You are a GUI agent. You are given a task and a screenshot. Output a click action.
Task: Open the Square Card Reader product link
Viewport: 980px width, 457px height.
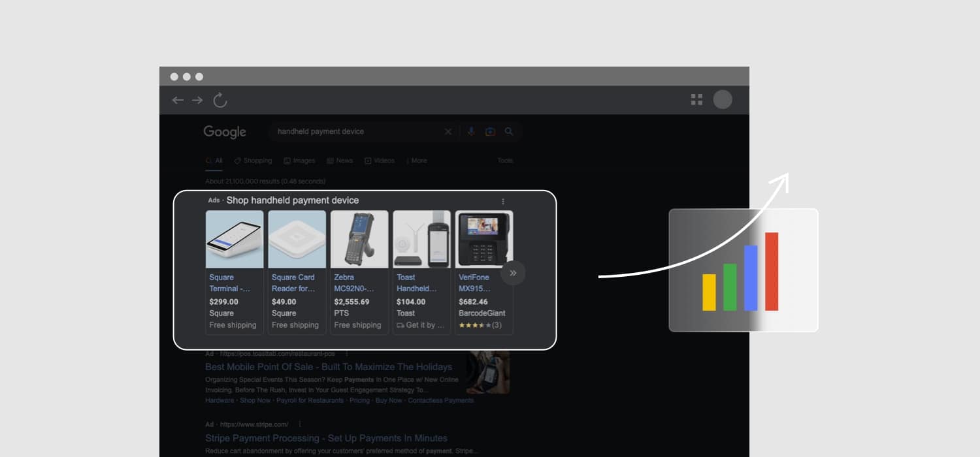point(293,283)
